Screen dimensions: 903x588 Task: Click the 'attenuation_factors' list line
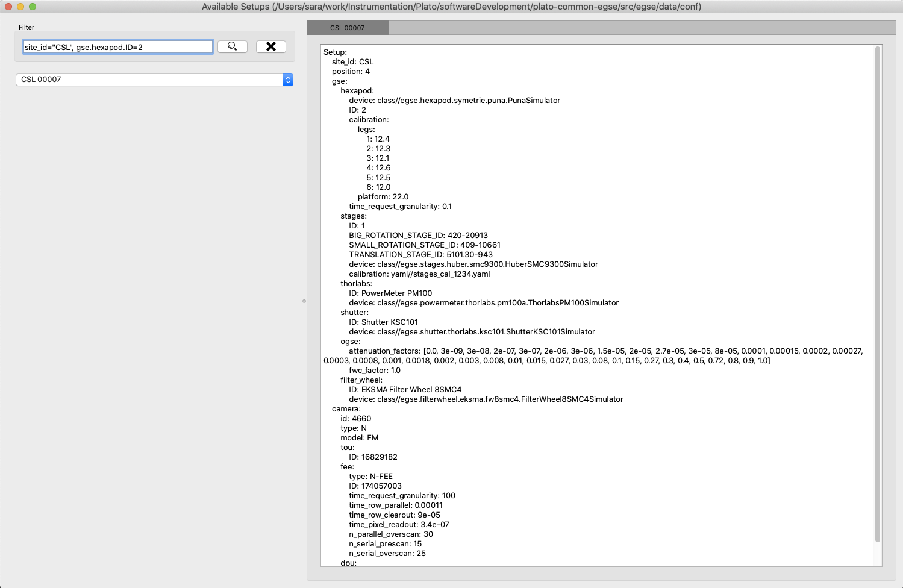click(593, 356)
